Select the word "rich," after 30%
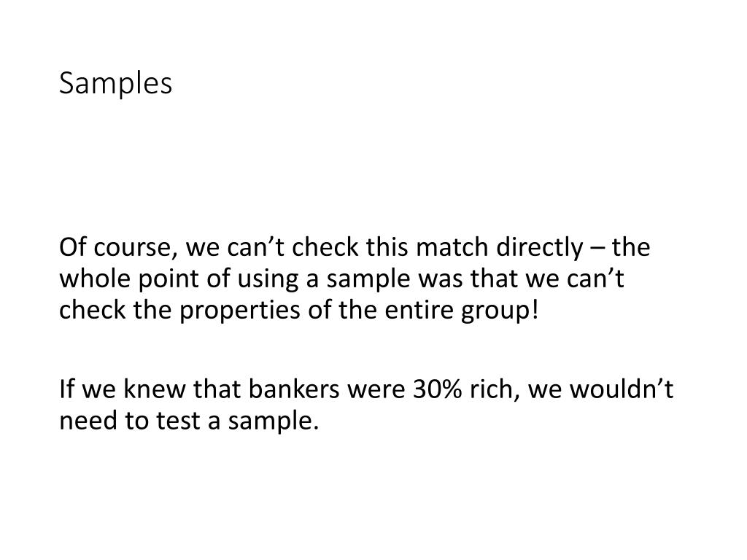 tap(495, 390)
